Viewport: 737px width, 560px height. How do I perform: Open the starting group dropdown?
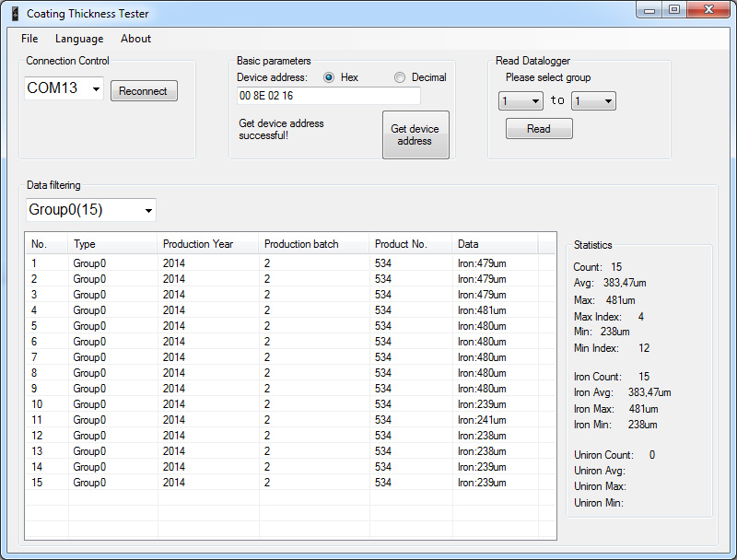(x=534, y=101)
